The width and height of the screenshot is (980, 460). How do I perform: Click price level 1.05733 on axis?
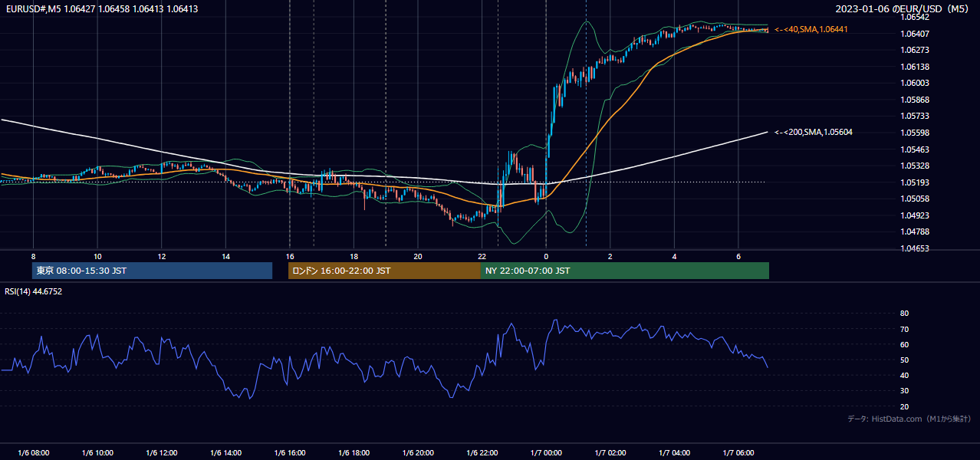pos(914,116)
